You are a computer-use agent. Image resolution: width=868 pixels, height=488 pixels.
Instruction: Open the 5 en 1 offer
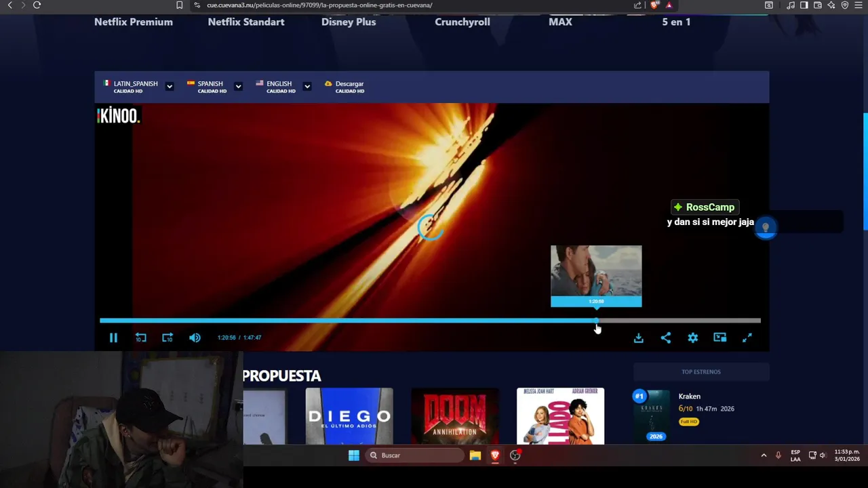click(676, 22)
